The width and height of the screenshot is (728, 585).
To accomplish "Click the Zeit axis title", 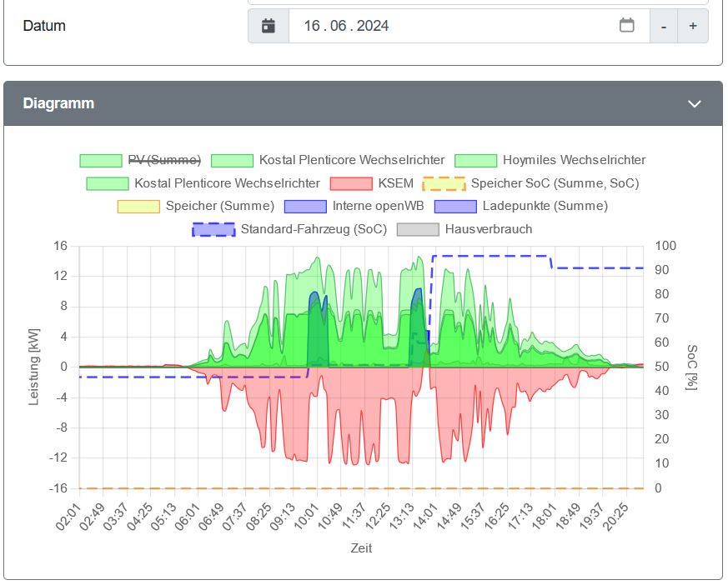I will coord(361,548).
